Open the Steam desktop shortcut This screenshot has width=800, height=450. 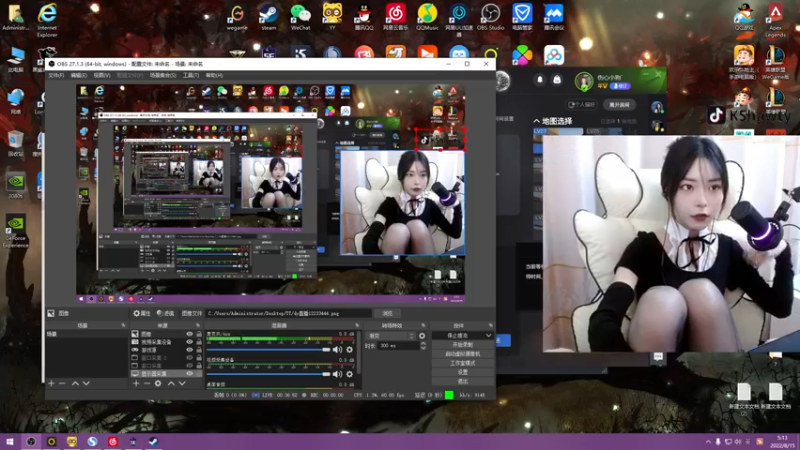268,17
